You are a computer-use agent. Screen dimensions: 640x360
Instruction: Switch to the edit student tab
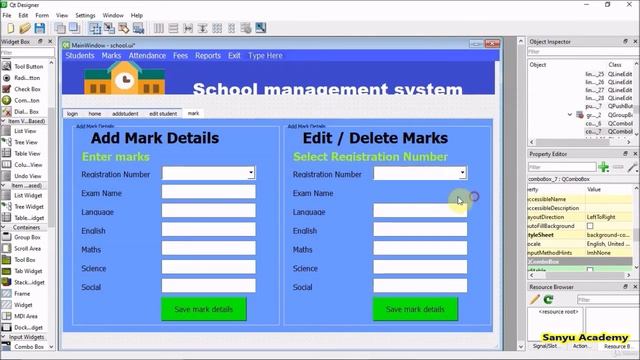(x=163, y=113)
